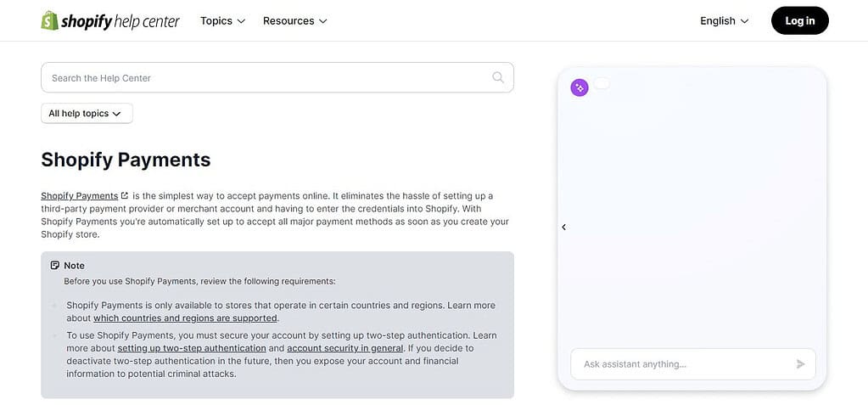Screen dimensions: 868x405
Task: Click the white pill next to assistant avatar
Action: [x=602, y=83]
